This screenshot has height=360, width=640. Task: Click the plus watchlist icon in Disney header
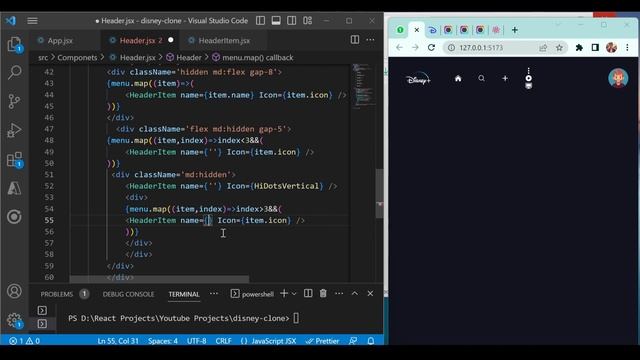505,78
